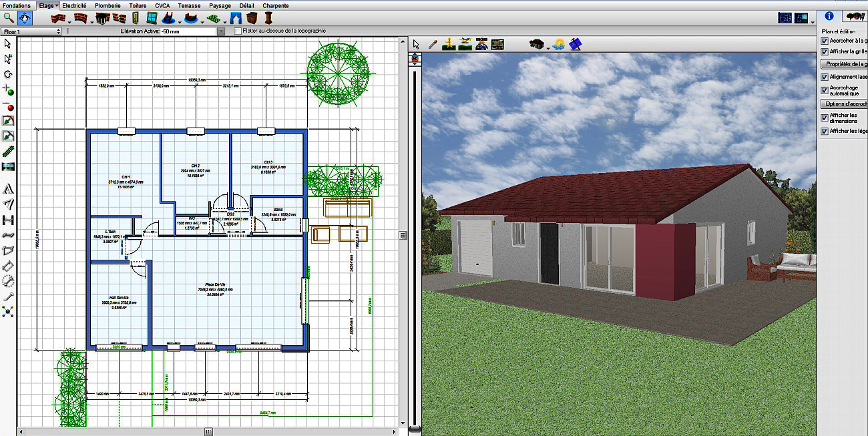Expand the staircase tool dropdown arrow

(180, 21)
